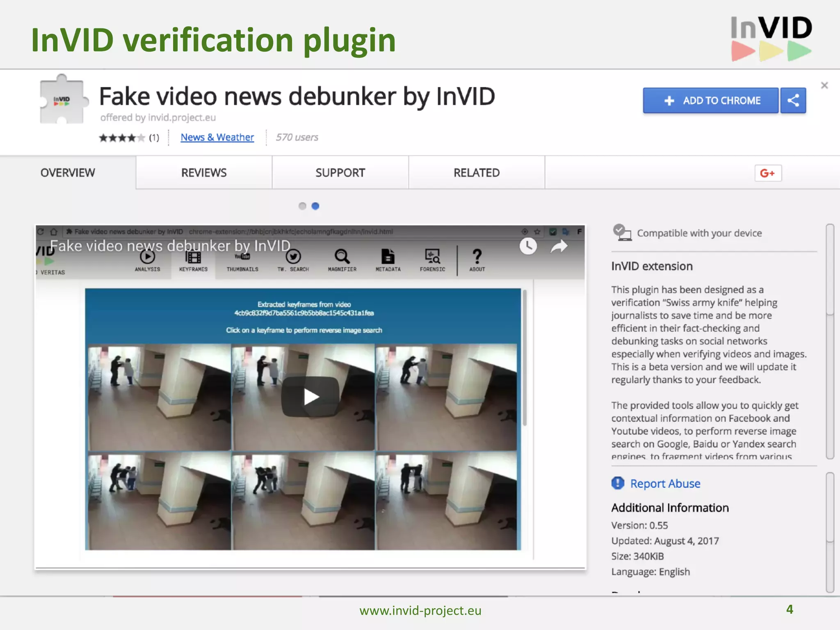Click the bottom right keyframe thumbnail
The width and height of the screenshot is (840, 630).
(x=447, y=501)
